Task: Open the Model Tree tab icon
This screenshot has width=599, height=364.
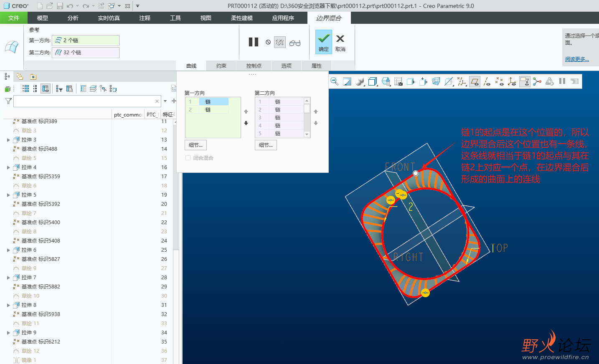Action: coord(7,76)
